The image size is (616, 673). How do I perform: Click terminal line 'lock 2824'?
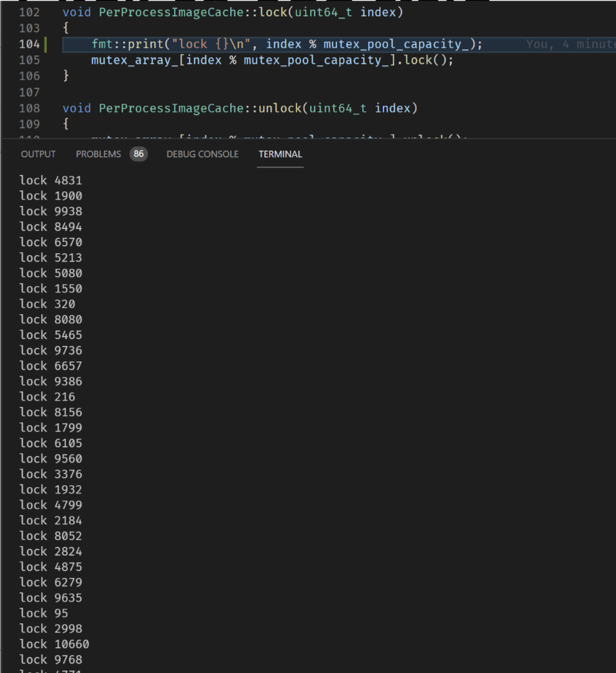point(50,551)
